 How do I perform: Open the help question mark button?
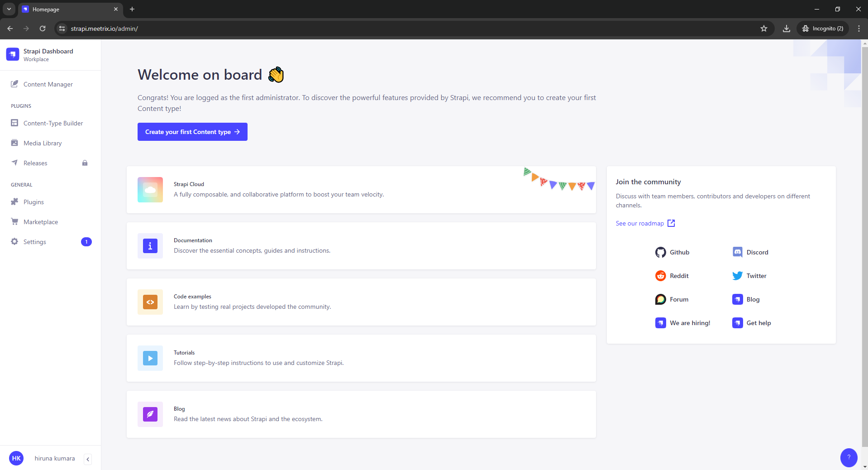click(x=849, y=457)
